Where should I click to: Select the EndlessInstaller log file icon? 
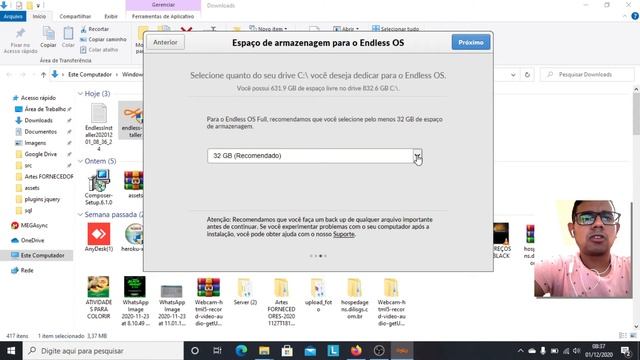tap(99, 113)
